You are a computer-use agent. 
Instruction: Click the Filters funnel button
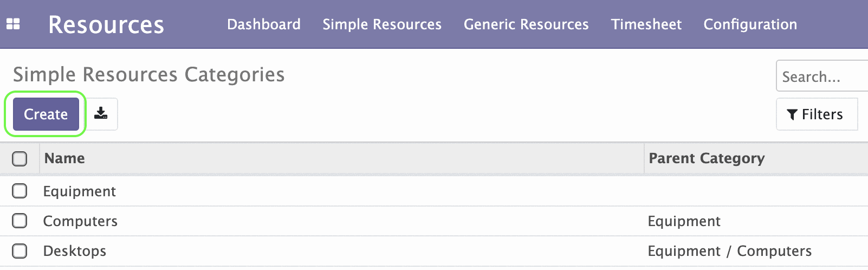coord(816,114)
